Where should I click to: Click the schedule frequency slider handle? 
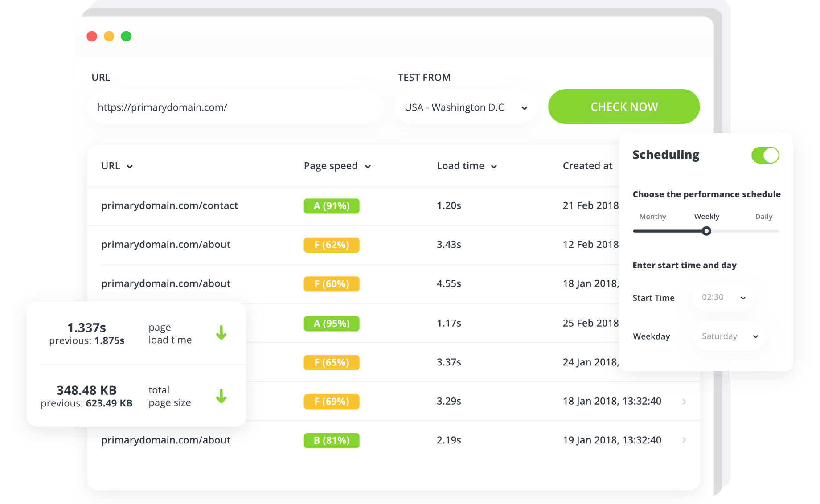(706, 231)
